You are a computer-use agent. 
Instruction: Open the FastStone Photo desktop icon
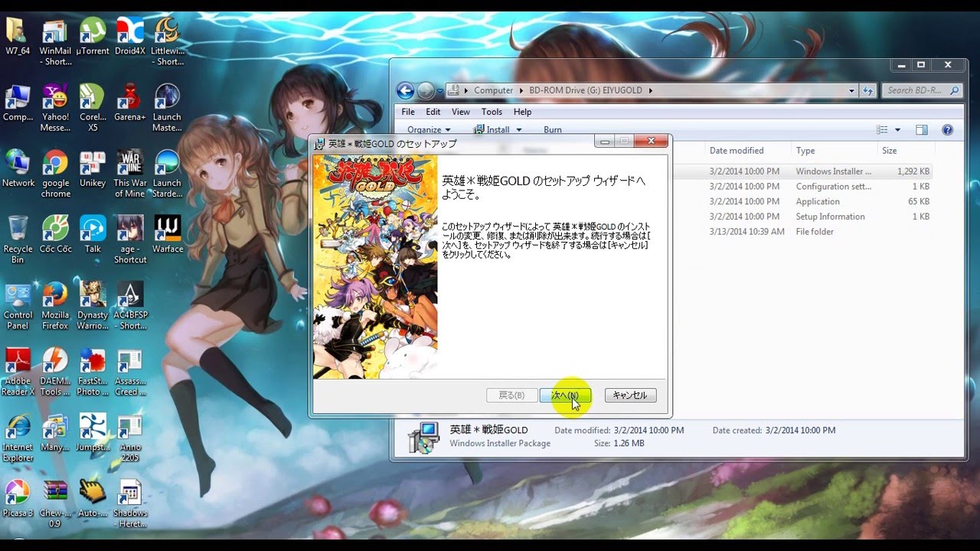(93, 372)
